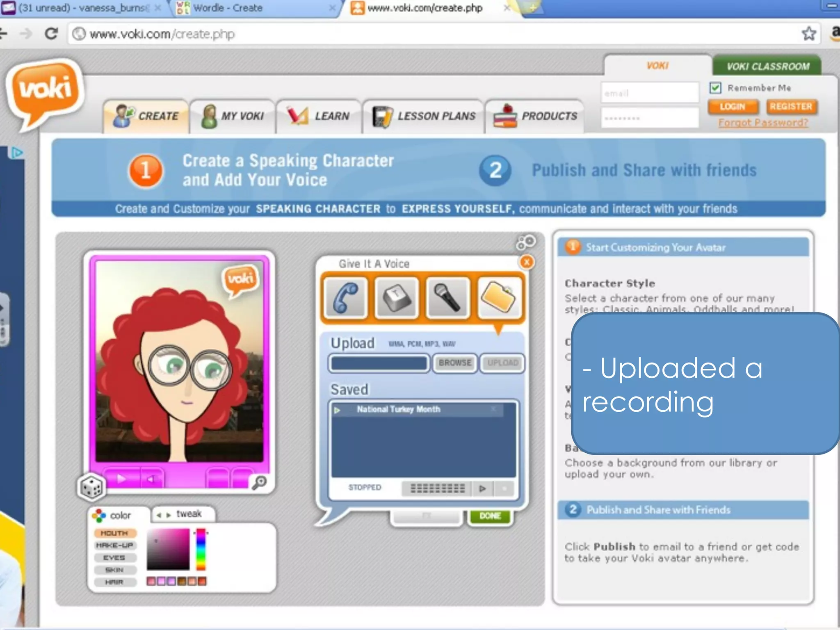Bookmark this page with the star
Screen dimensions: 840x630
coord(809,34)
